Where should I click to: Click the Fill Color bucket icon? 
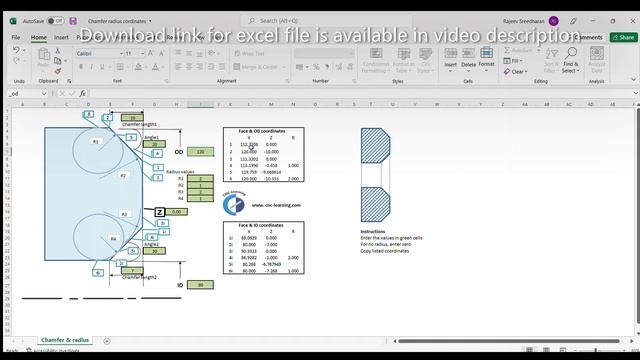[x=138, y=67]
